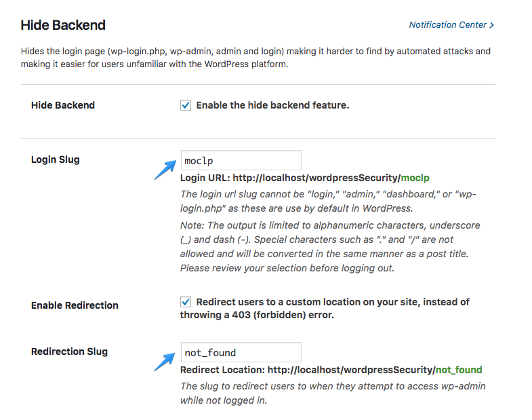
Task: Click the blue arrow beside Redirection Slug
Action: 165,362
